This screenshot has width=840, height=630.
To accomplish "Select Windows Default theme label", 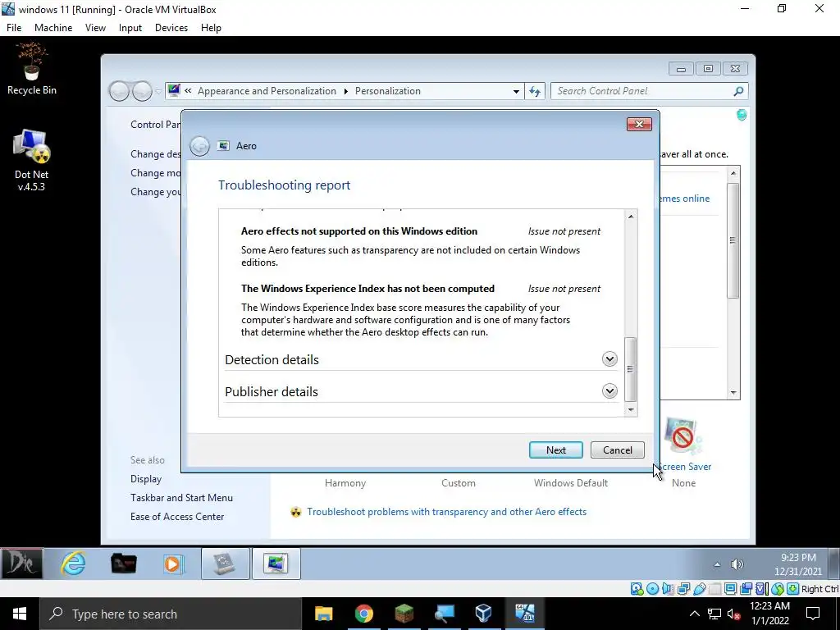I will coord(571,482).
